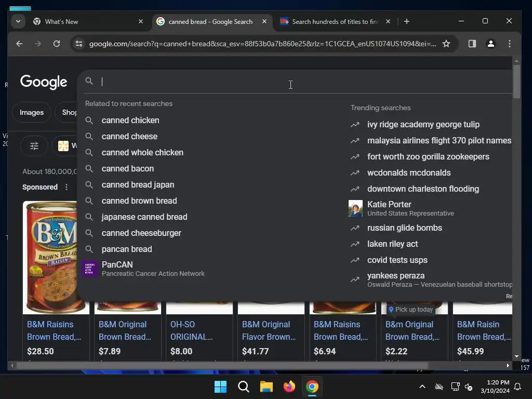Switch to the What's New tab

point(88,21)
